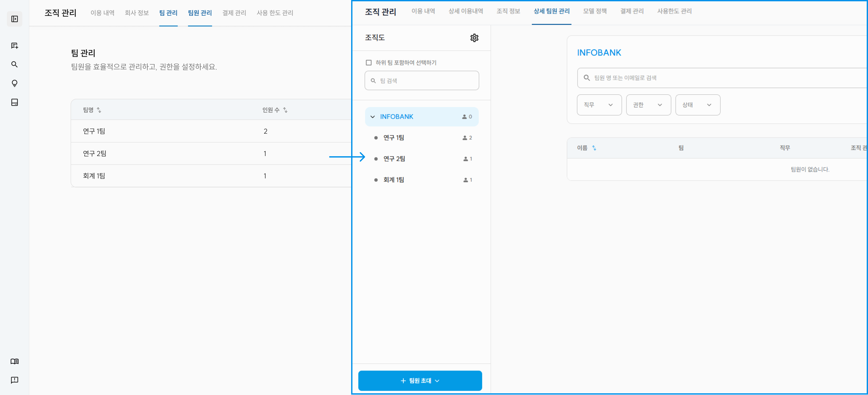Screen dimensions: 868x395
Task: Click the feedback bubble icon
Action: click(x=15, y=380)
